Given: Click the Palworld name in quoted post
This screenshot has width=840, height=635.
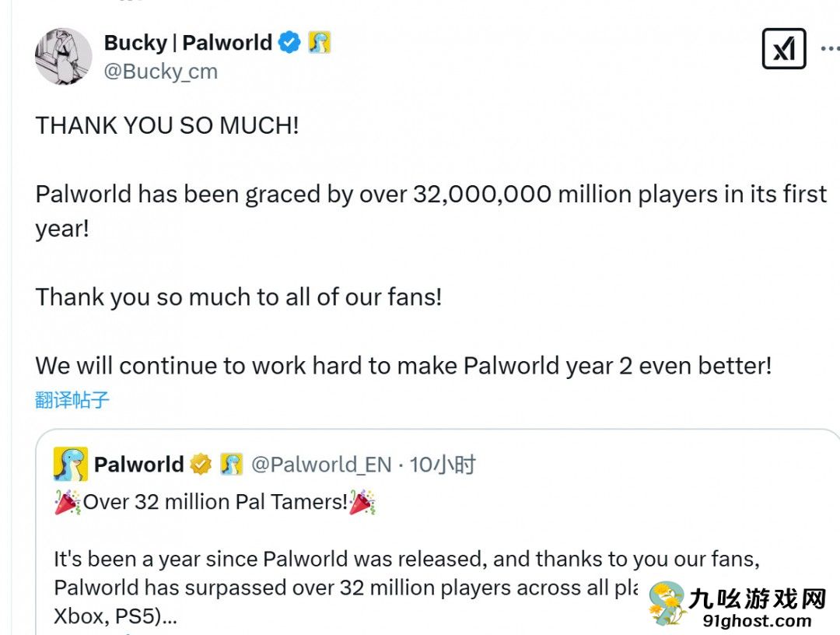Looking at the screenshot, I should coord(138,465).
